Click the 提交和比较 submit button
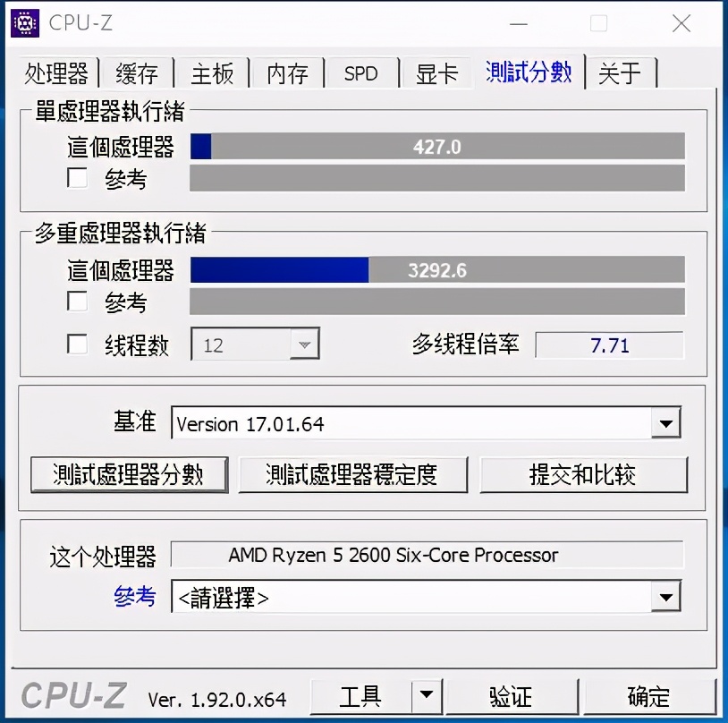 click(584, 475)
